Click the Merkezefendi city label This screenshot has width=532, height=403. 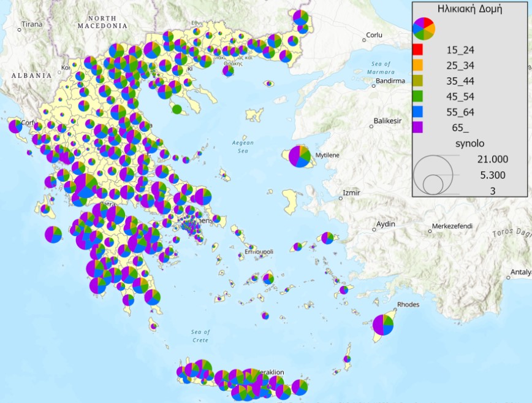pyautogui.click(x=452, y=226)
